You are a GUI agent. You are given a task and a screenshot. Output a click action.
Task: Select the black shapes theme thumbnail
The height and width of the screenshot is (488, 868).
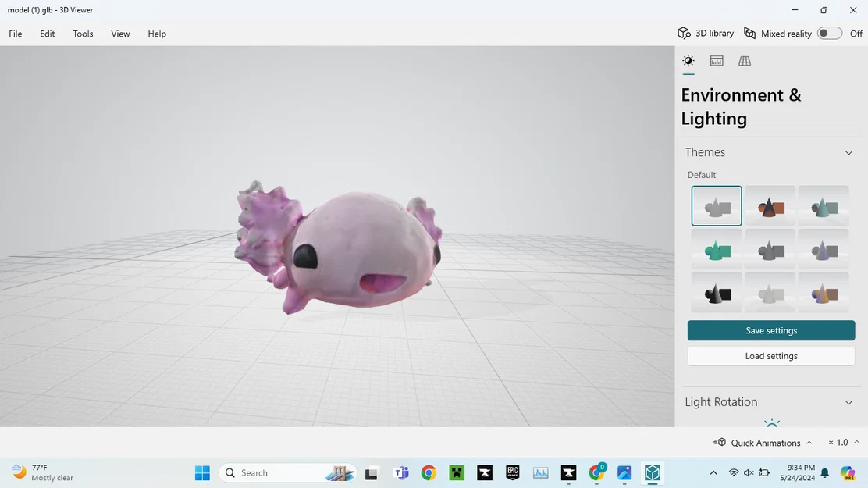pyautogui.click(x=717, y=292)
